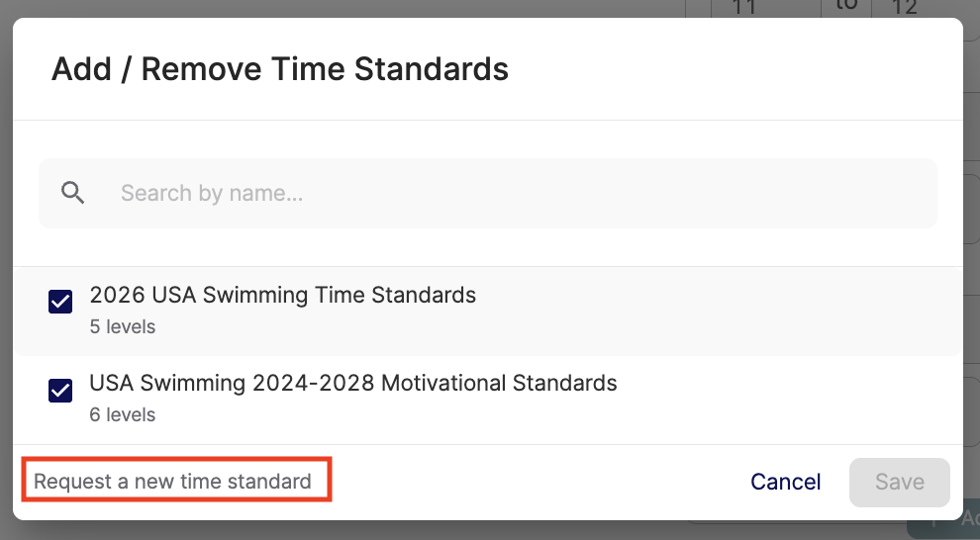Click the USA Swimming 2024-2028 Motivational Standards label

352,383
